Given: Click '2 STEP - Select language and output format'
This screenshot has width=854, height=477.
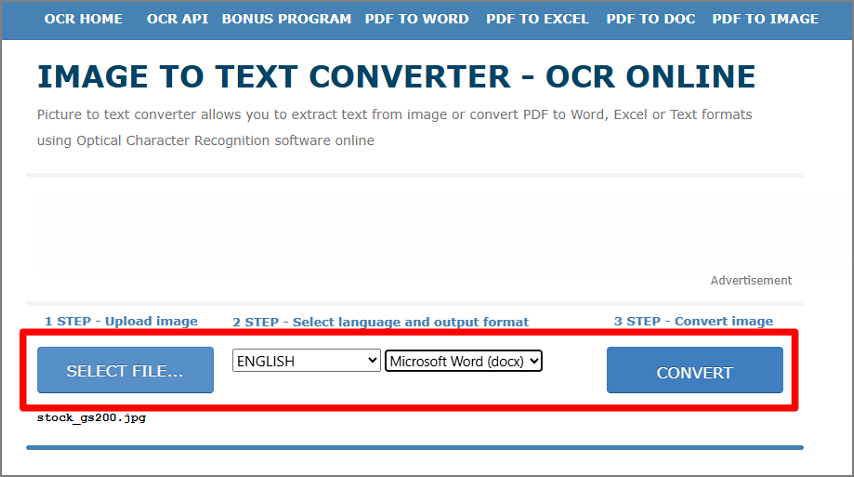Looking at the screenshot, I should [x=381, y=322].
